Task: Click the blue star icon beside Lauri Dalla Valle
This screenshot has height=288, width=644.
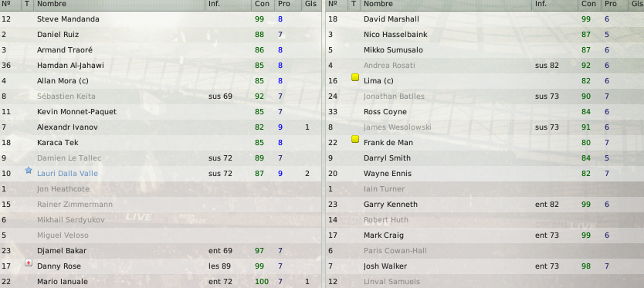Action: click(29, 170)
